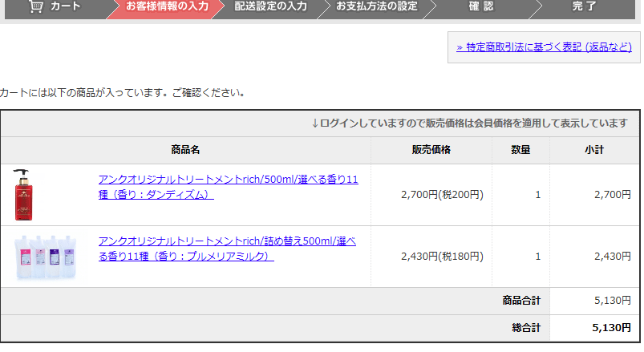Image resolution: width=644 pixels, height=352 pixels.
Task: Open the 配送設定の入力 step
Action: (270, 6)
